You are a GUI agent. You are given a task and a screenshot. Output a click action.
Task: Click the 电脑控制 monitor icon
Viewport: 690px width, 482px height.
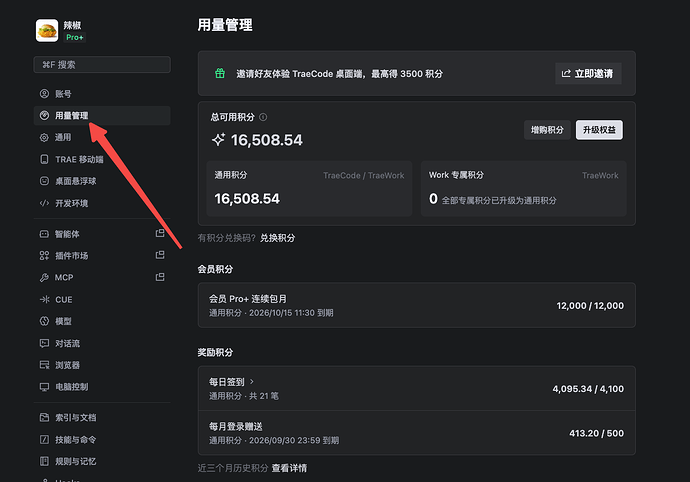coord(44,387)
